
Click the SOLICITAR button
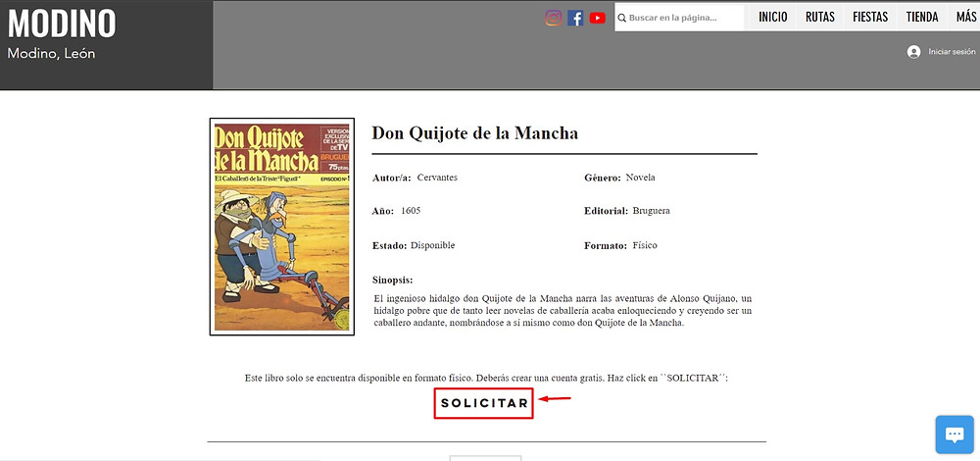click(484, 403)
